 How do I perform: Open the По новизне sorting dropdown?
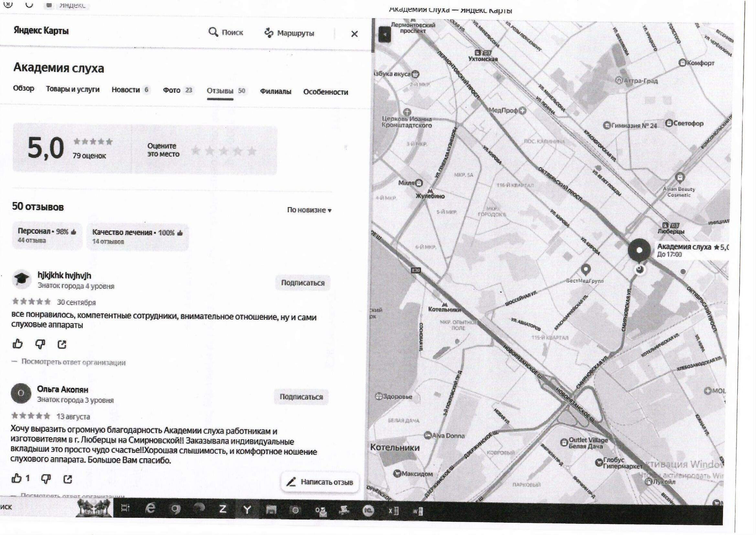click(309, 210)
